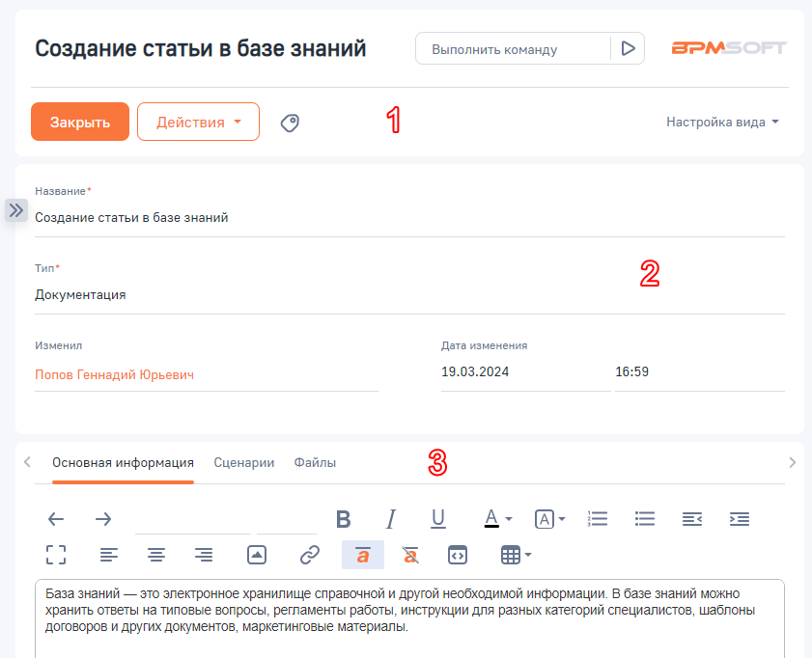Screen dimensions: 812x658
Task: Open the font color picker
Action: [497, 519]
